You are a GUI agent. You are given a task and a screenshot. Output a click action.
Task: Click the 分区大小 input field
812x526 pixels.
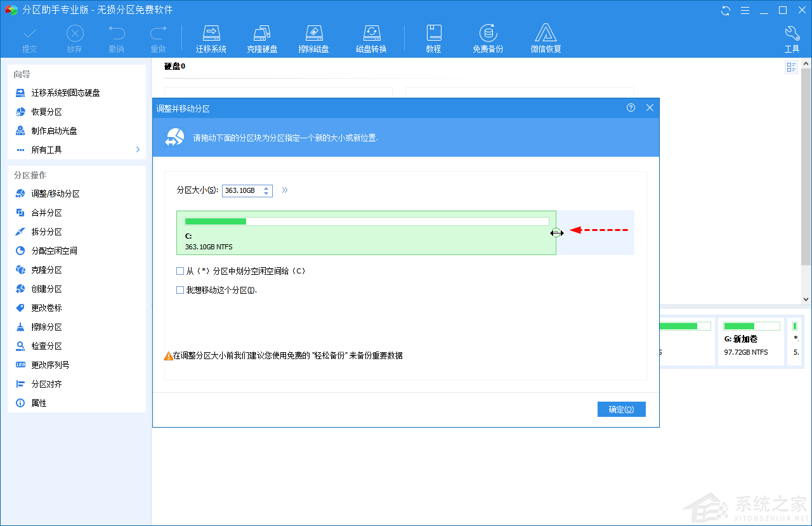pyautogui.click(x=241, y=190)
